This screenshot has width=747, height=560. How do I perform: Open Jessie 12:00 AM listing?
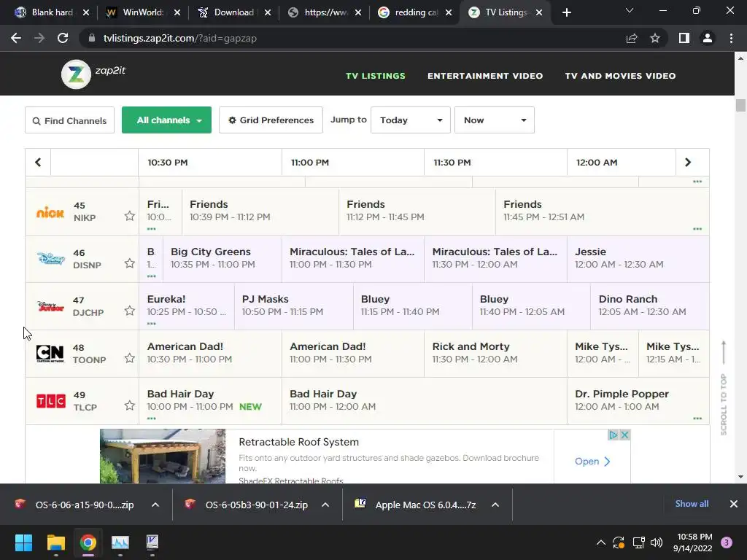click(638, 258)
